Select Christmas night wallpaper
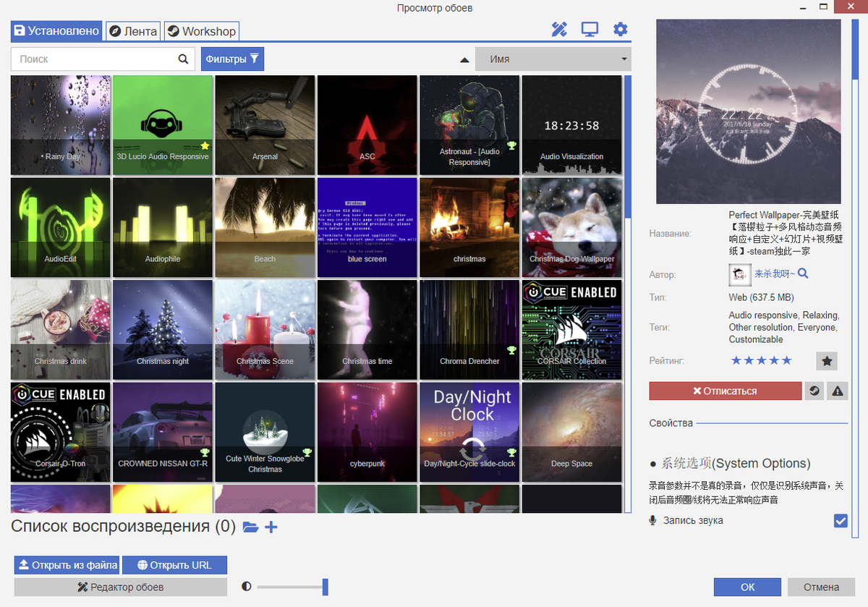This screenshot has width=868, height=607. tap(163, 330)
